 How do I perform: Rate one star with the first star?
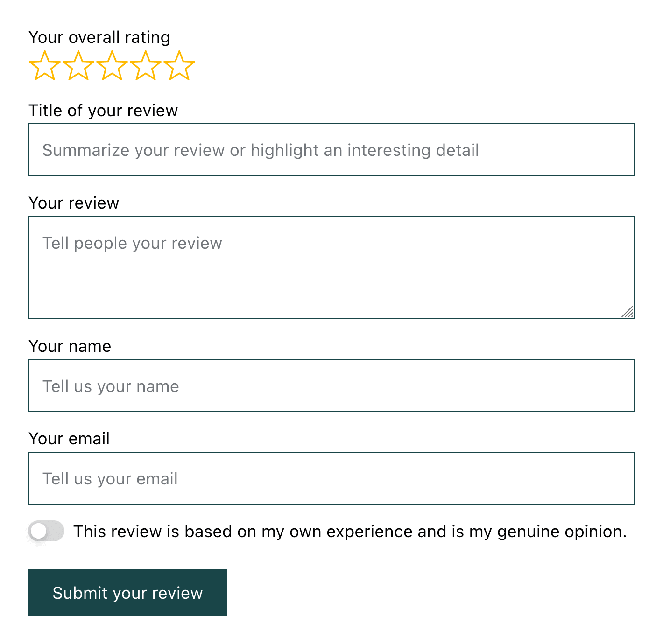[x=45, y=66]
